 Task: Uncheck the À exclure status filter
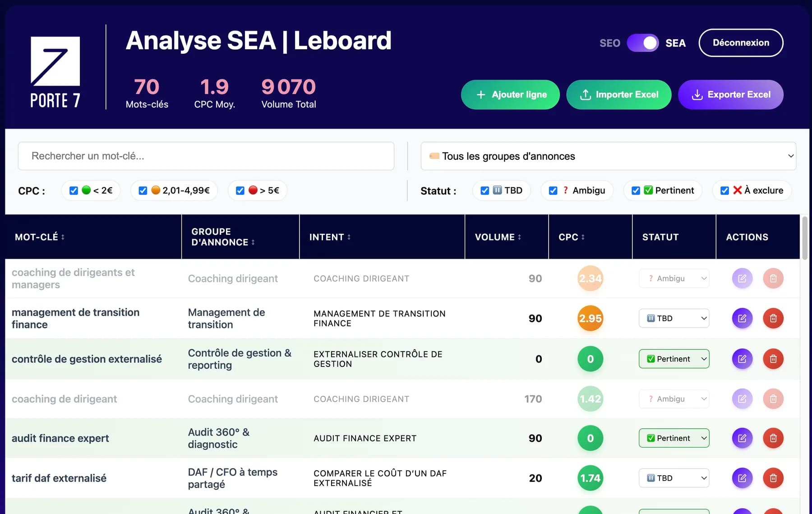point(724,190)
